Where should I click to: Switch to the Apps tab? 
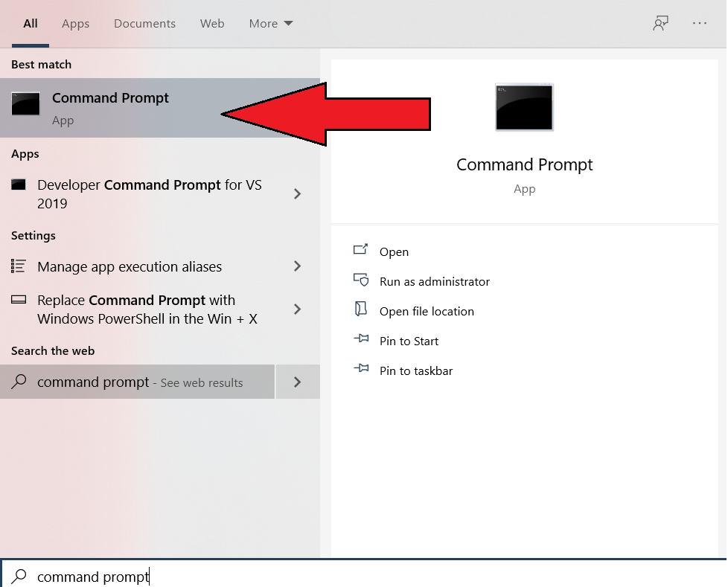click(75, 24)
